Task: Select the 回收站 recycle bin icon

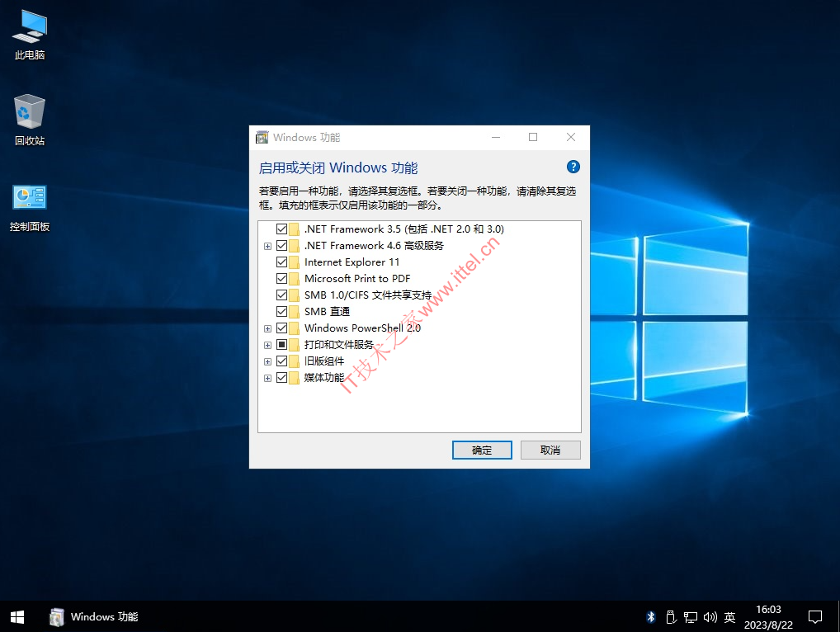Action: (x=30, y=120)
